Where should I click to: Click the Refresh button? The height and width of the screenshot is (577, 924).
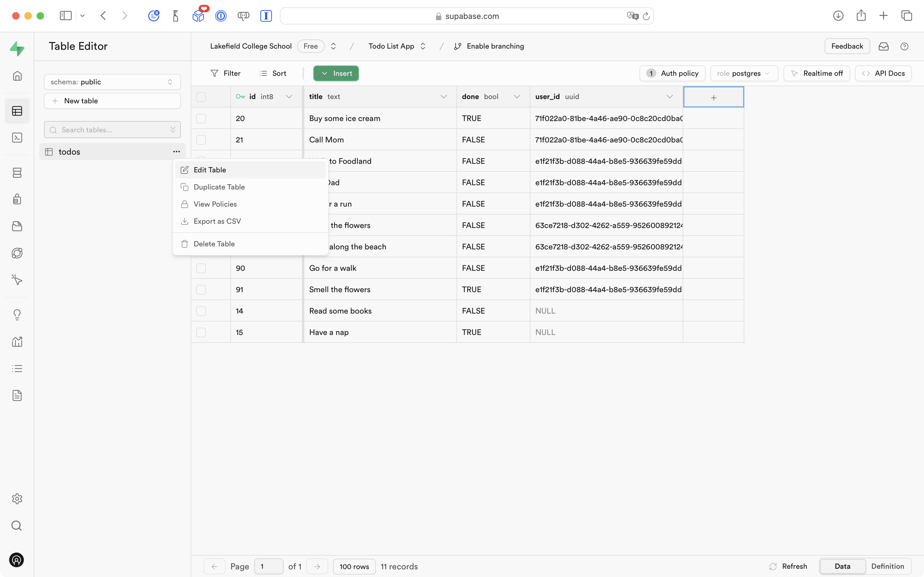click(788, 566)
